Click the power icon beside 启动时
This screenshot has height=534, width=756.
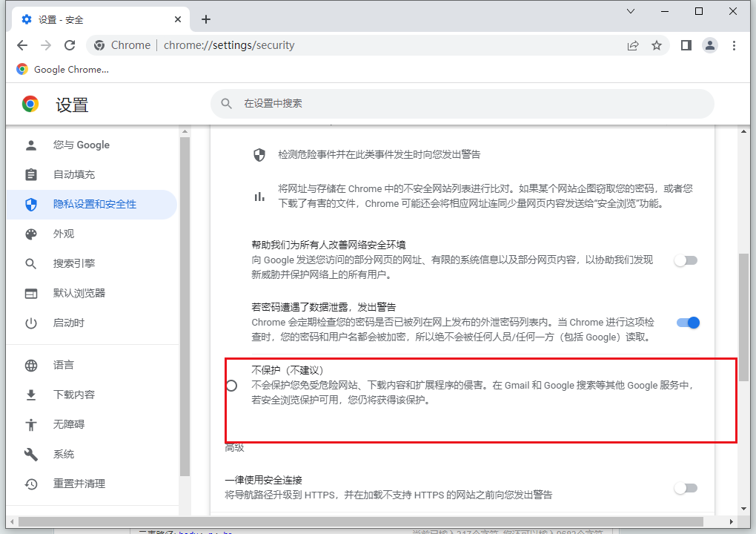[31, 323]
